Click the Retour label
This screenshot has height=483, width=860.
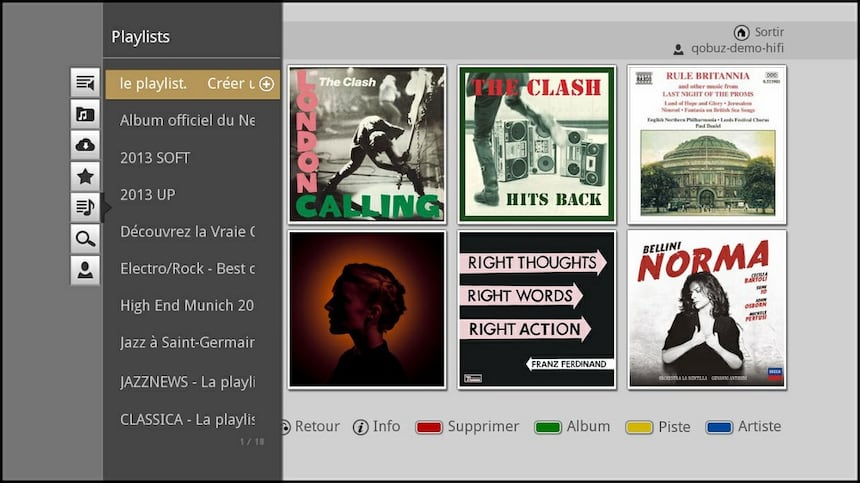(317, 427)
